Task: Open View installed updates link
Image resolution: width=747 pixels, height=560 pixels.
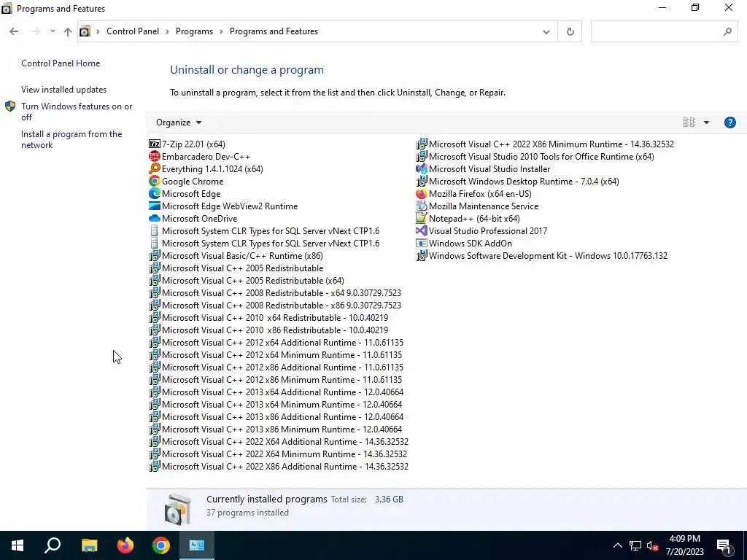Action: tap(64, 90)
